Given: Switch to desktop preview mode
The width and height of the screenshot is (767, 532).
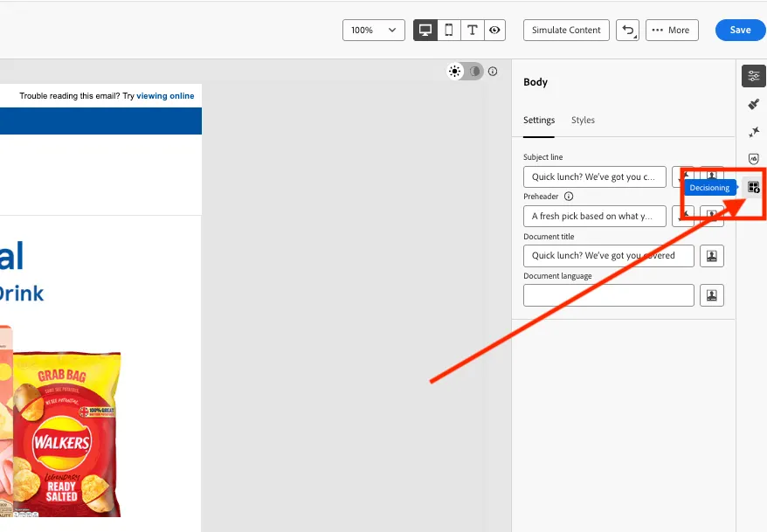Looking at the screenshot, I should [425, 31].
